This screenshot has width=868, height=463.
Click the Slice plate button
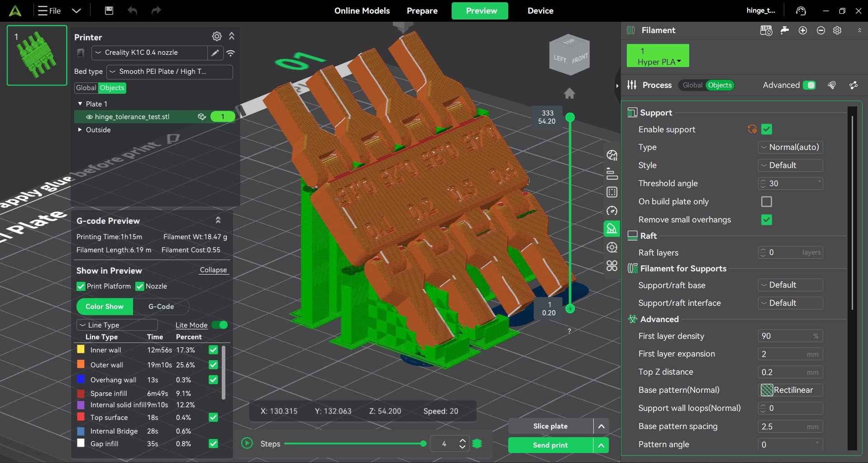click(x=550, y=426)
